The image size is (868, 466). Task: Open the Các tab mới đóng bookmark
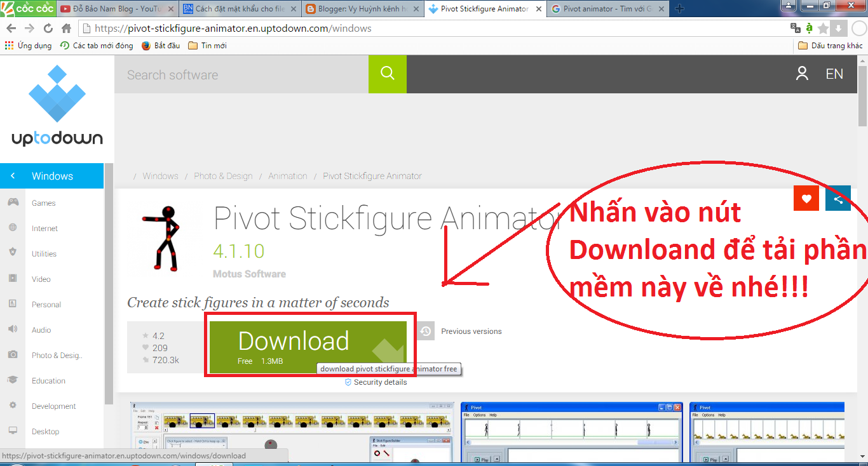pos(97,46)
